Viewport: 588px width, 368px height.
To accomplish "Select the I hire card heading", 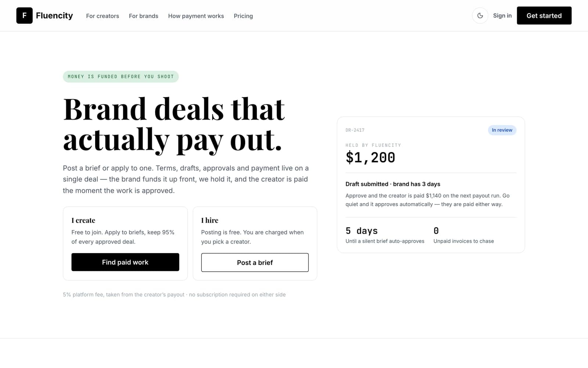I will pos(210,220).
